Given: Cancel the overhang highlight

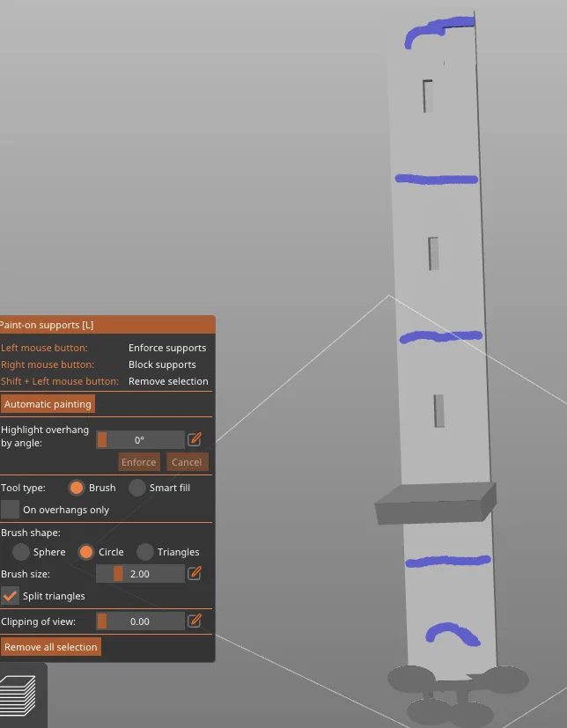Looking at the screenshot, I should 187,462.
